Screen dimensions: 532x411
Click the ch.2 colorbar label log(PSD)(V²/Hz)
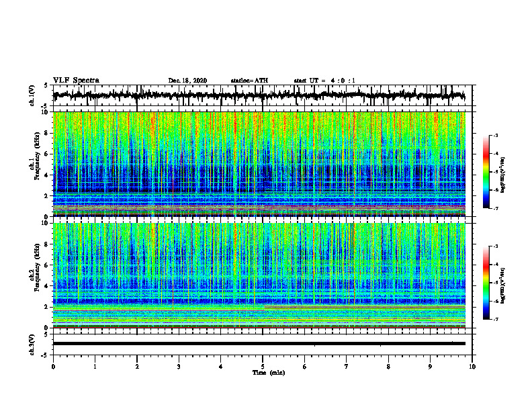pos(503,285)
